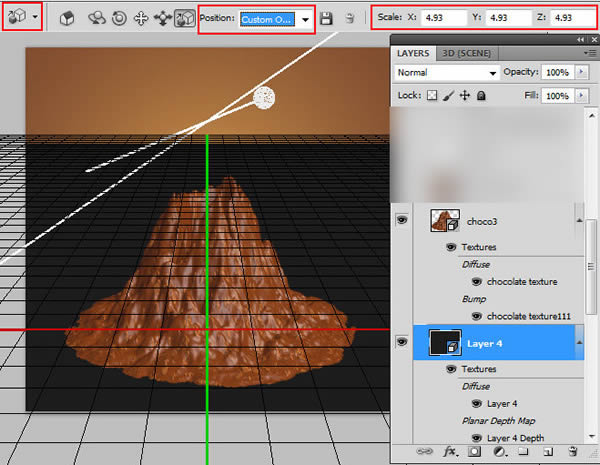The height and width of the screenshot is (465, 600).
Task: Select the chocolate texture entry
Action: point(522,282)
